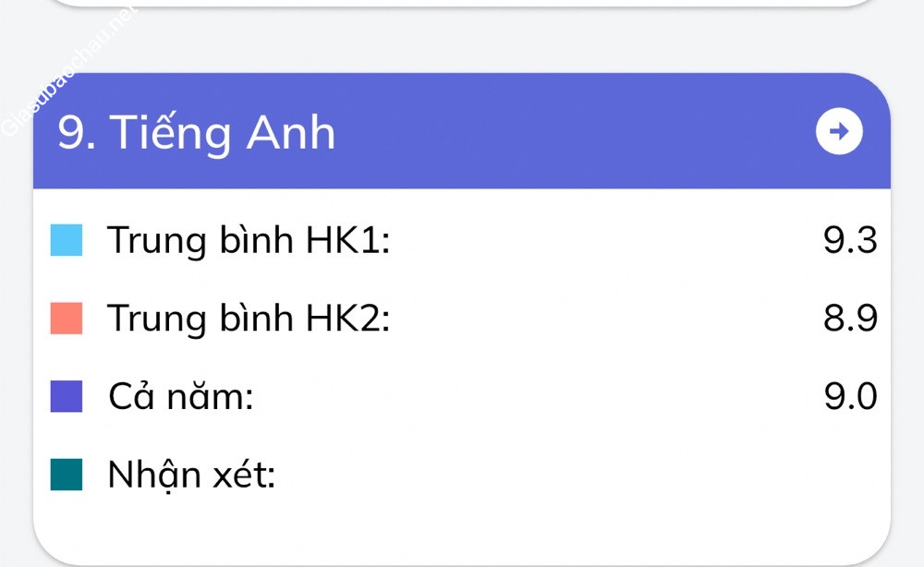Screen dimensions: 924x567
Task: Select the "Trung bình HK1:" label
Action: [x=249, y=241]
